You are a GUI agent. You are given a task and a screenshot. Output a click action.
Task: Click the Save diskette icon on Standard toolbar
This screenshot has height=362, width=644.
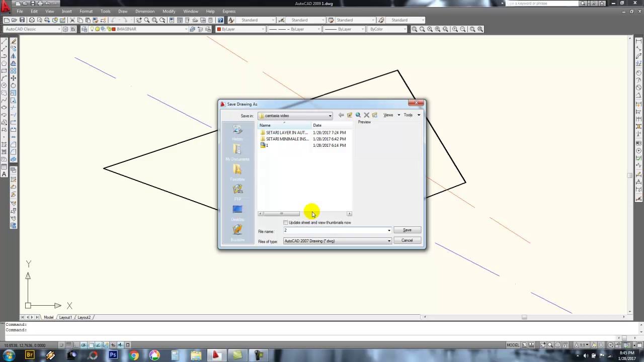point(22,20)
